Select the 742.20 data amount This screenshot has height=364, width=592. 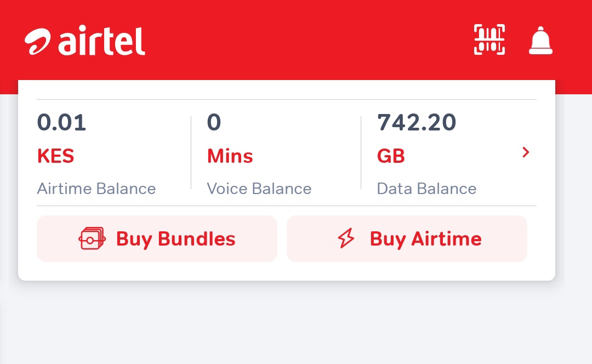417,122
